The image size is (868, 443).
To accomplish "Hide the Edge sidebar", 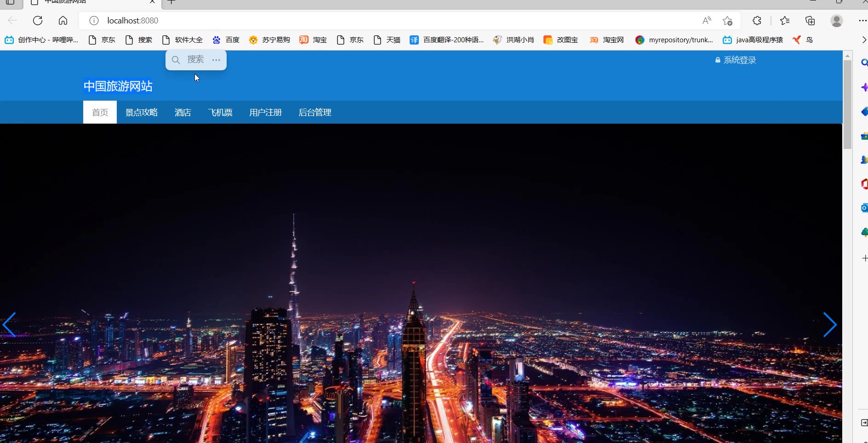I will (x=864, y=423).
